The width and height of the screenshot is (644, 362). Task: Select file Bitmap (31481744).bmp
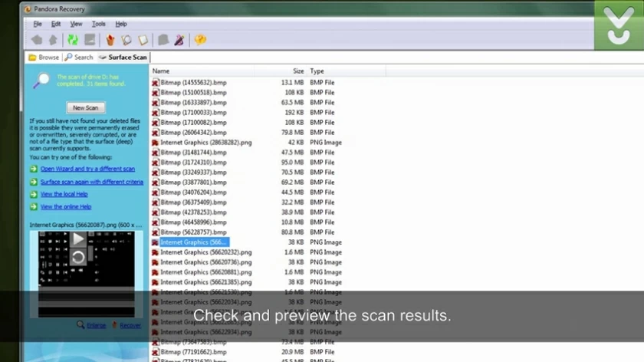[x=193, y=153]
